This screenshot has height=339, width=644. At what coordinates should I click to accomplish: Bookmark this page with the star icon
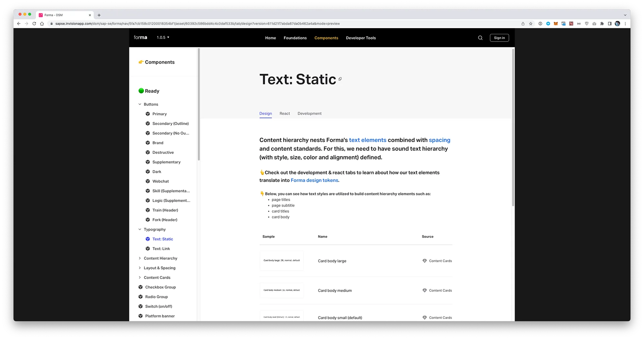(x=531, y=24)
